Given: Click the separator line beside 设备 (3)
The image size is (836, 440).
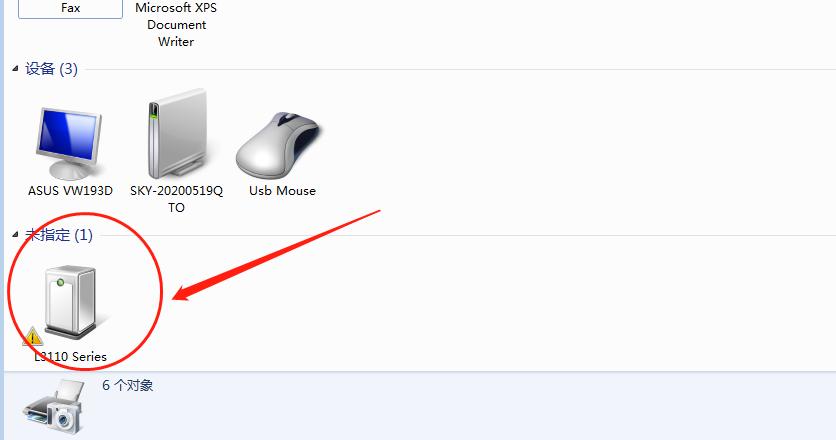Looking at the screenshot, I should [461, 69].
